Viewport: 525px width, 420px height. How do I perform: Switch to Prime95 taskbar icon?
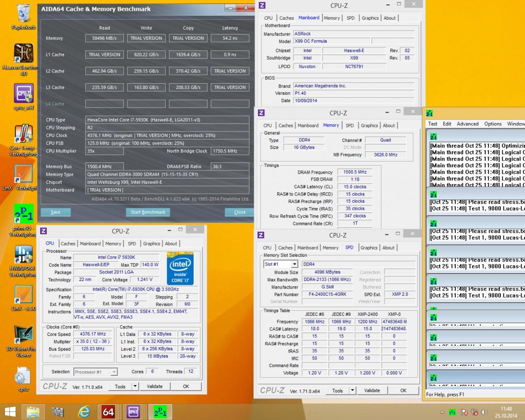point(160,412)
